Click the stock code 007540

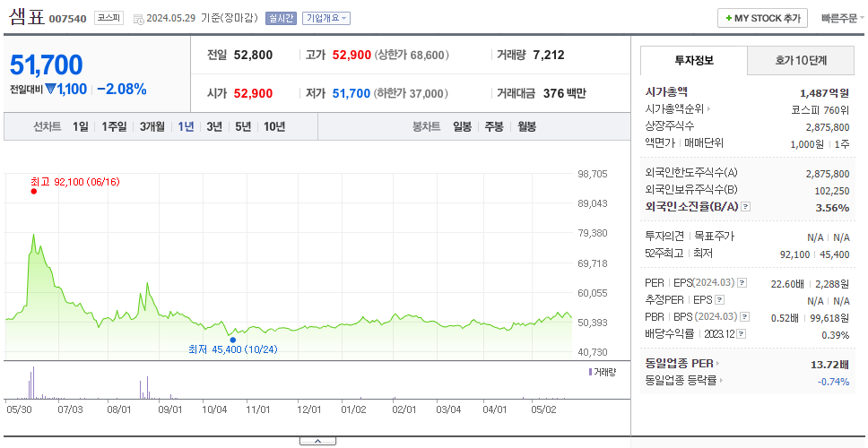click(67, 19)
